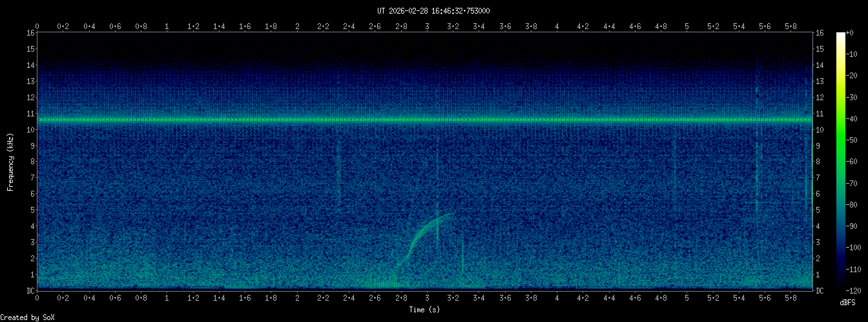Click the white top of the color bar

840,36
